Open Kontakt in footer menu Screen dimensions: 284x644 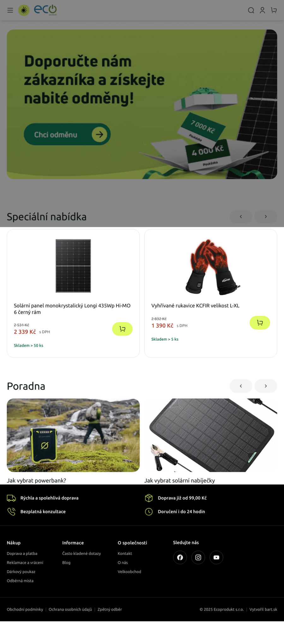coord(125,553)
